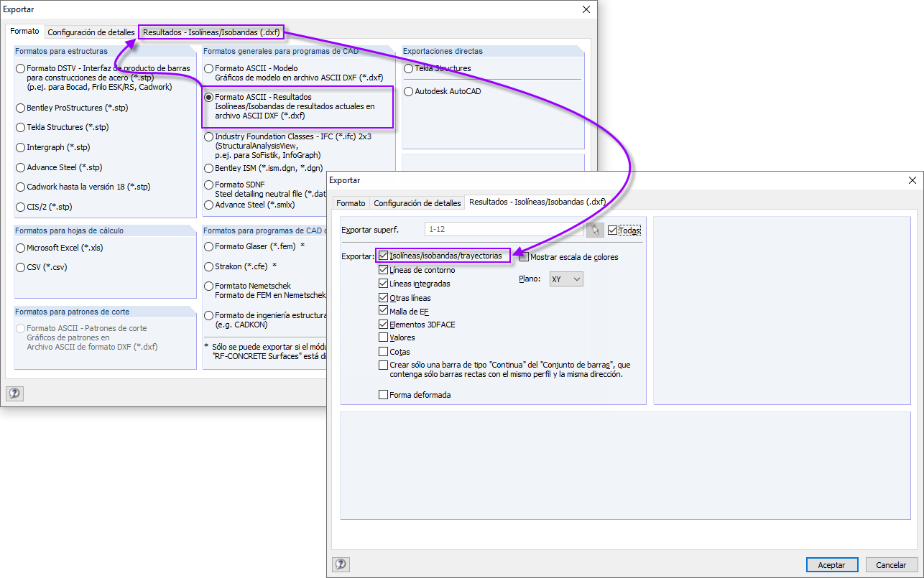Select Bentley ProStructures (*.stp) option
Image resolution: width=924 pixels, height=578 pixels.
coord(20,108)
